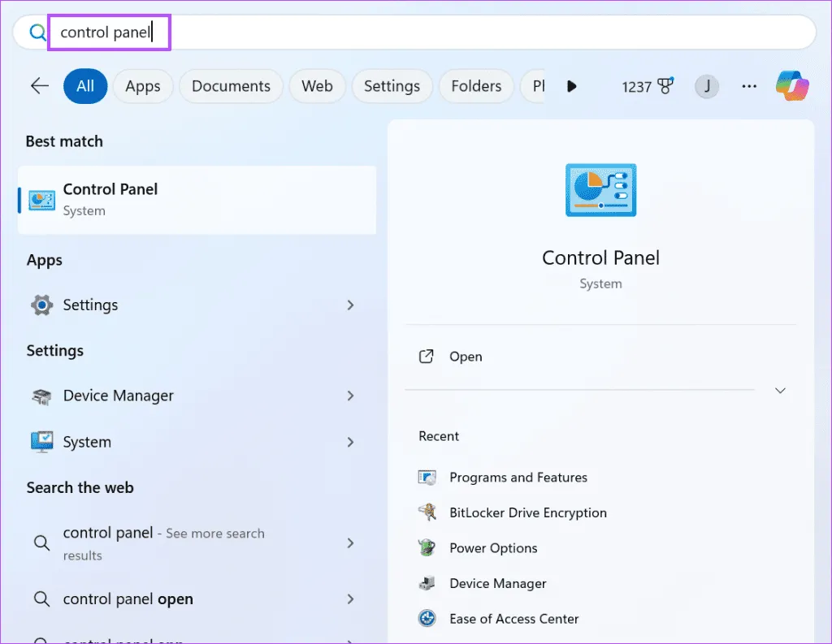
Task: Expand more actions chevron below Open
Action: (780, 391)
